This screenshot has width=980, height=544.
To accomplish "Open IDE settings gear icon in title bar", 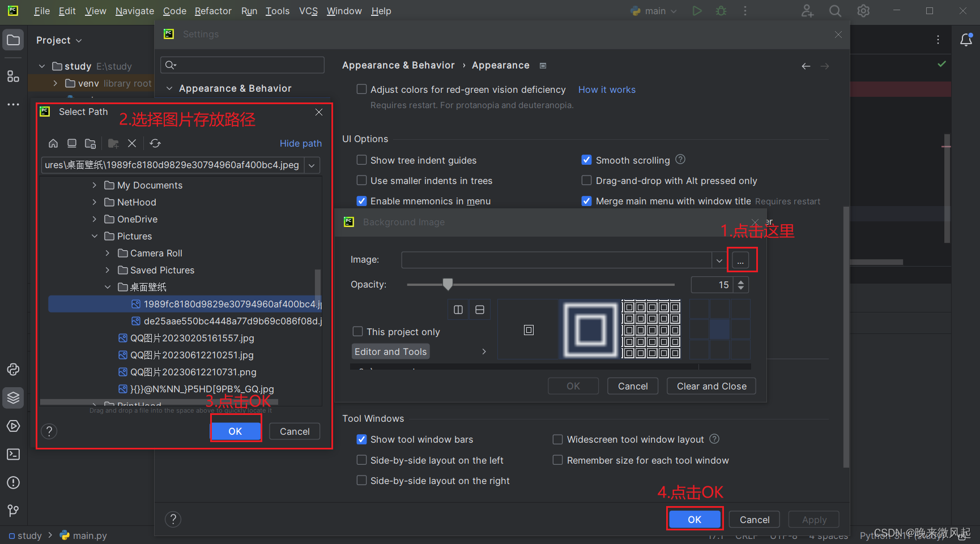I will point(863,11).
